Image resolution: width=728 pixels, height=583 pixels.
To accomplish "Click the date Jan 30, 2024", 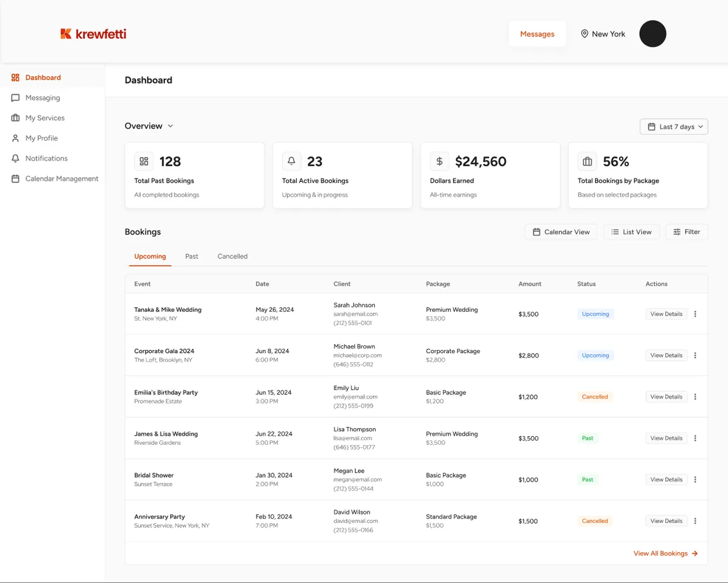I will (274, 475).
